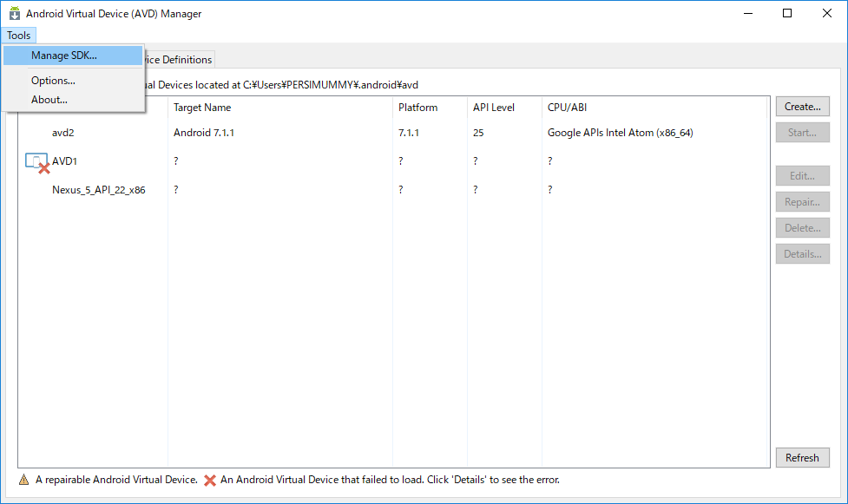Select the Nexus_5_API_22_x86 row
This screenshot has height=504, width=848.
point(392,190)
